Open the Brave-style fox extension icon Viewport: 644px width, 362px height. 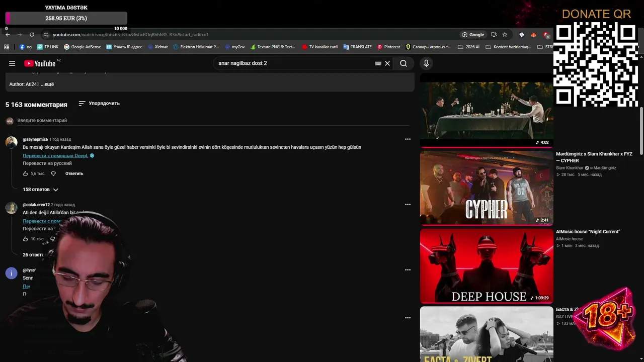pyautogui.click(x=533, y=35)
